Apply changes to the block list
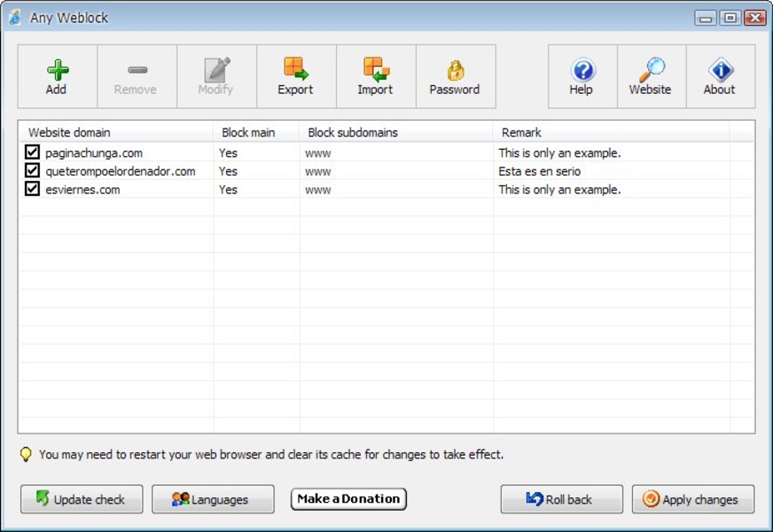This screenshot has height=532, width=773. tap(692, 499)
